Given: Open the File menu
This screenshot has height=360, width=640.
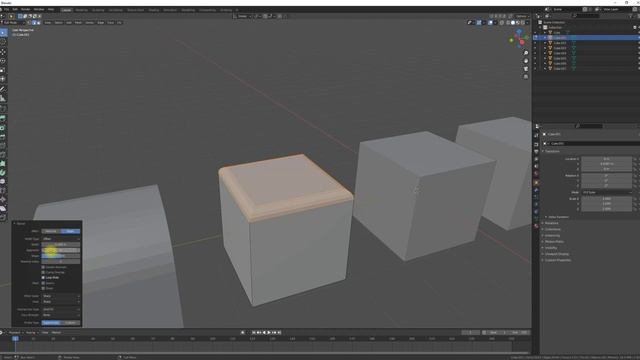Looking at the screenshot, I should point(6,9).
